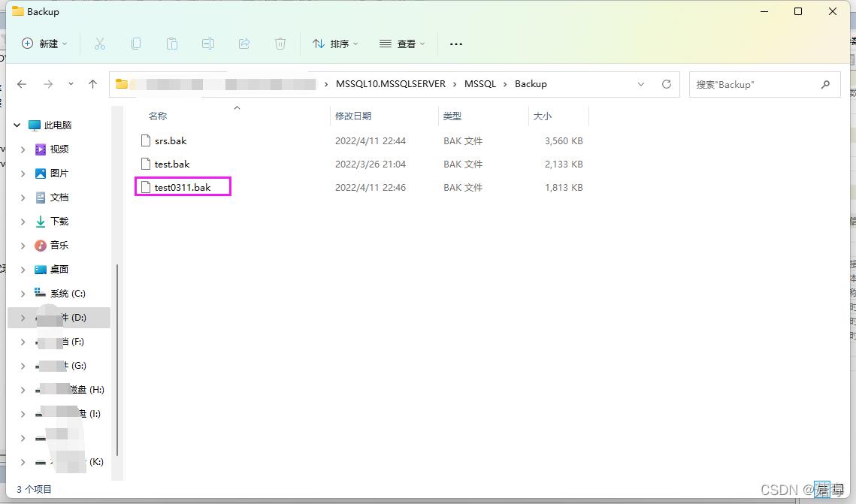This screenshot has height=504, width=856.
Task: Click MSSQL in the address breadcrumb
Action: [x=480, y=84]
